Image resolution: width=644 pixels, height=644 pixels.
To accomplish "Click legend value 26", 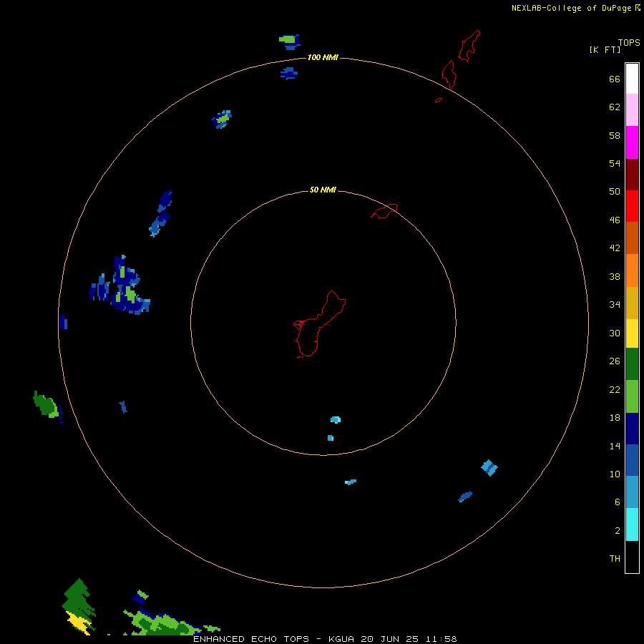I will 615,361.
